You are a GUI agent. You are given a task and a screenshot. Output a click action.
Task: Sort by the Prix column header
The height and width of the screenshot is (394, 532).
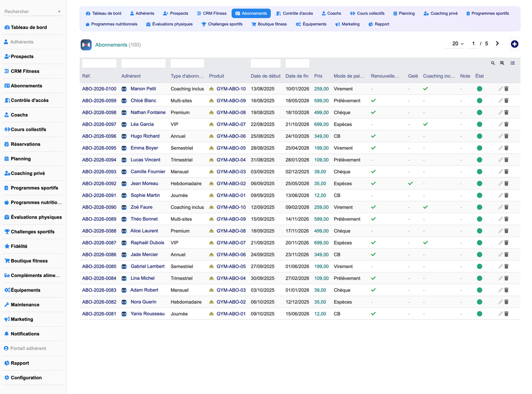pyautogui.click(x=318, y=76)
